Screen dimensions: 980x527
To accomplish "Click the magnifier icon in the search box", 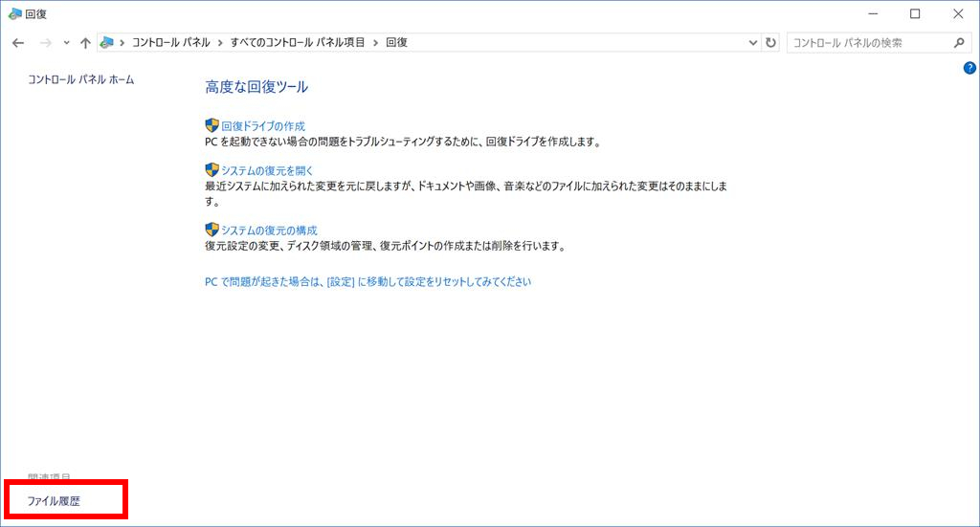I will pos(960,43).
